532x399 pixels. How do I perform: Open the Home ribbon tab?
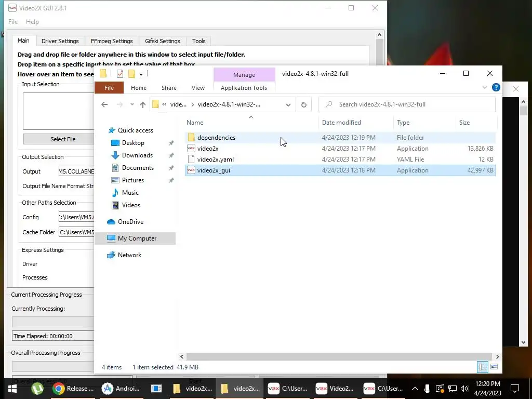coord(138,87)
